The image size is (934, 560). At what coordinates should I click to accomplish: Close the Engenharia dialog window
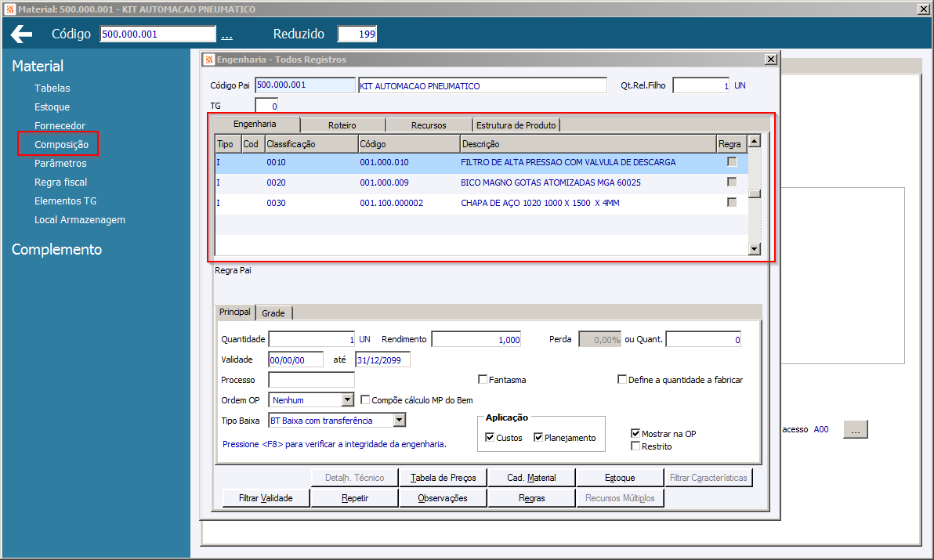pos(771,60)
